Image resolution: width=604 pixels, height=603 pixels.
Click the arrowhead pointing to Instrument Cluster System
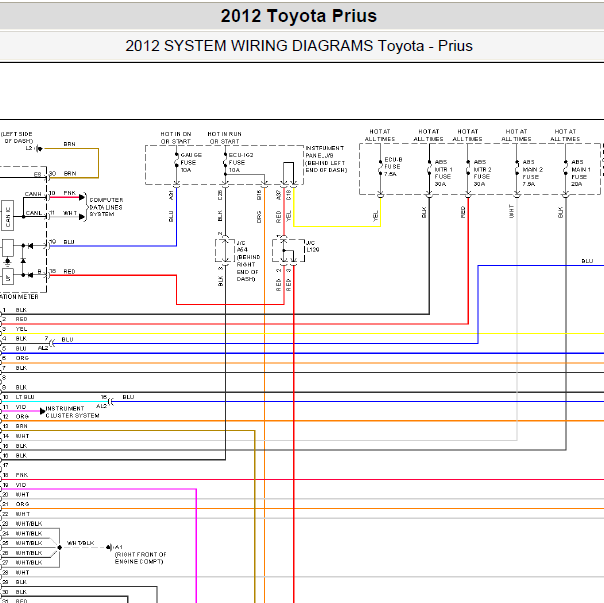[43, 412]
